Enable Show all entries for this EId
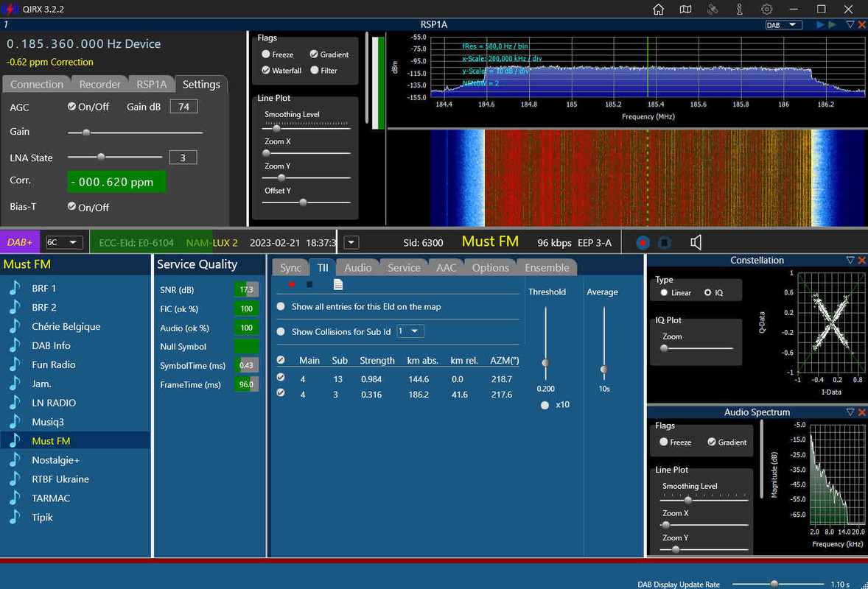The width and height of the screenshot is (868, 589). click(x=281, y=306)
